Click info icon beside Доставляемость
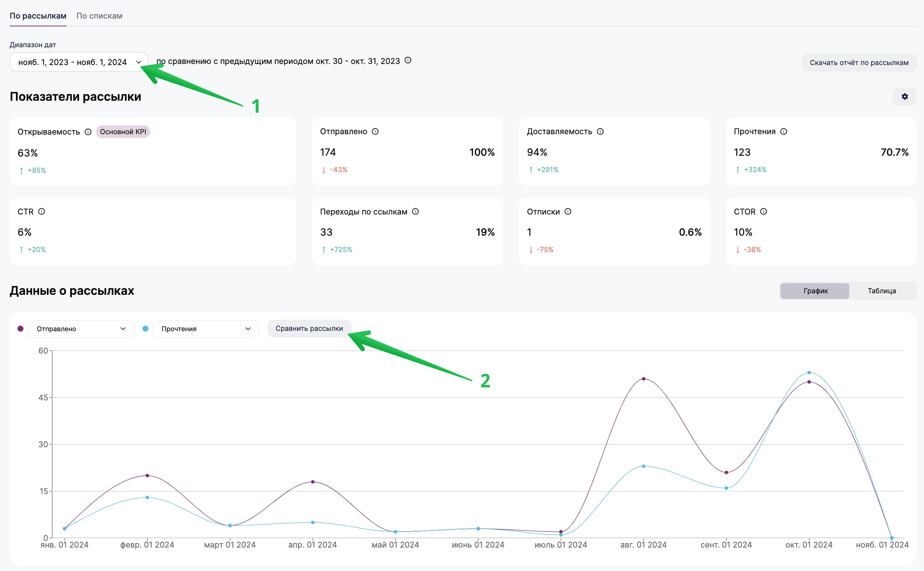This screenshot has height=571, width=924. coord(600,132)
